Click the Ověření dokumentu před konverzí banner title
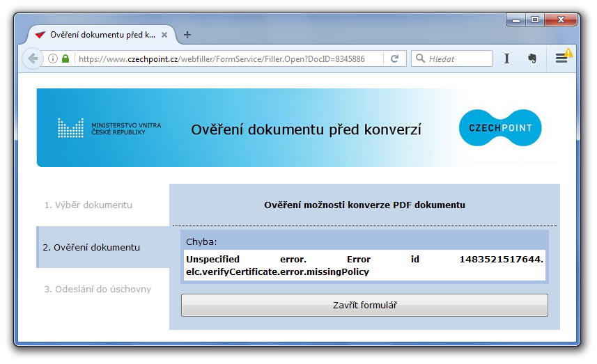 pyautogui.click(x=306, y=129)
